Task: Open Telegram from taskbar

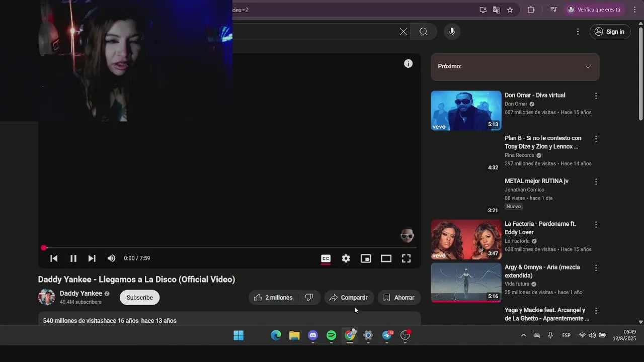Action: pyautogui.click(x=387, y=335)
